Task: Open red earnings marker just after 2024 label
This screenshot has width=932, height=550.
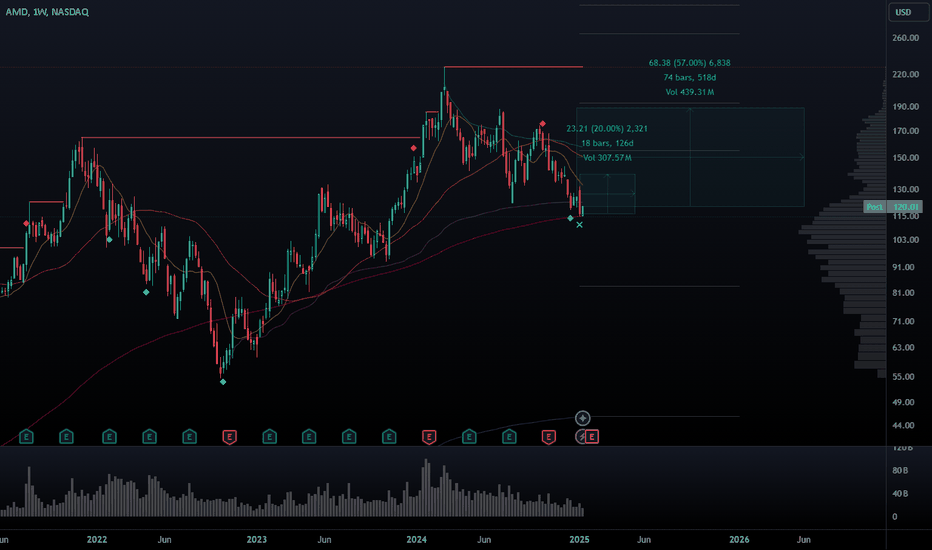Action: pos(429,437)
